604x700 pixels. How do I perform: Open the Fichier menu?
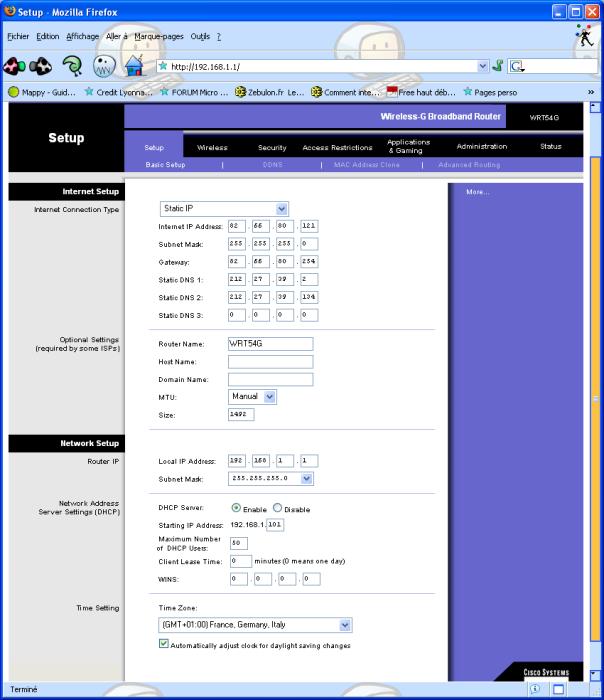(18, 36)
